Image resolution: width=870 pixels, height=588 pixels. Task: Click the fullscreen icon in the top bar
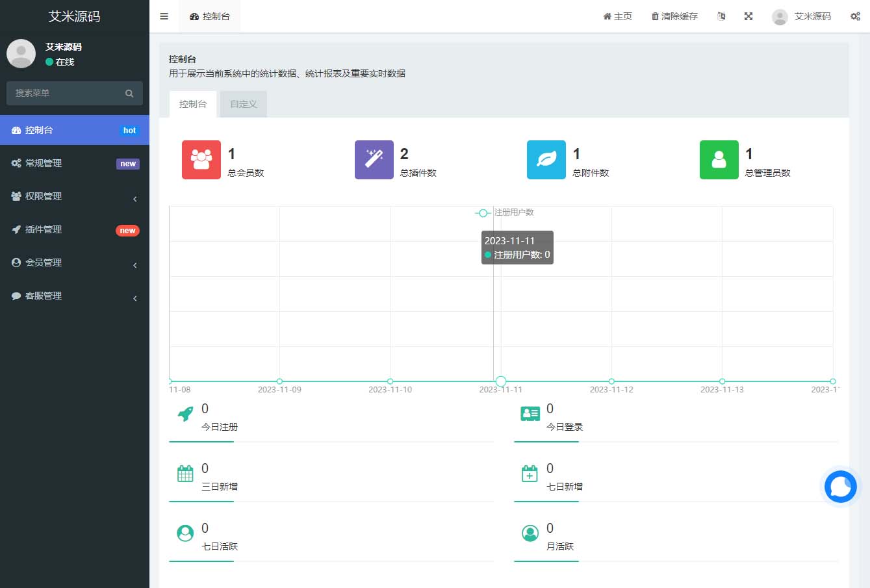click(748, 16)
